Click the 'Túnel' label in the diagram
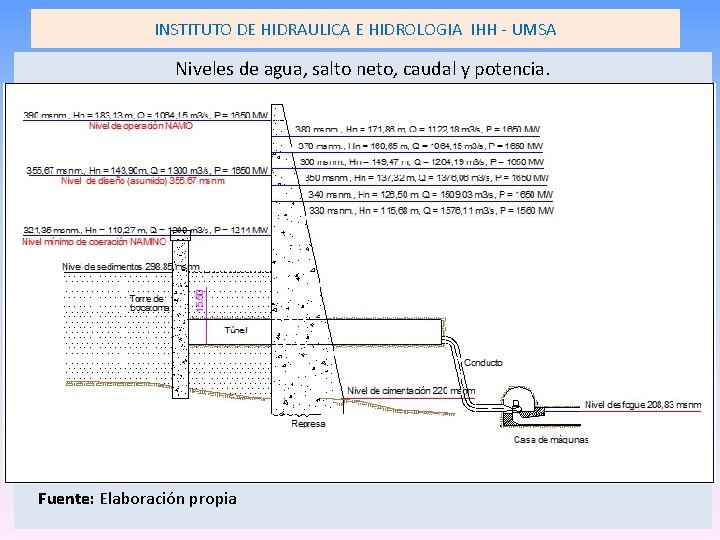Viewport: 720px width, 540px height. 236,330
